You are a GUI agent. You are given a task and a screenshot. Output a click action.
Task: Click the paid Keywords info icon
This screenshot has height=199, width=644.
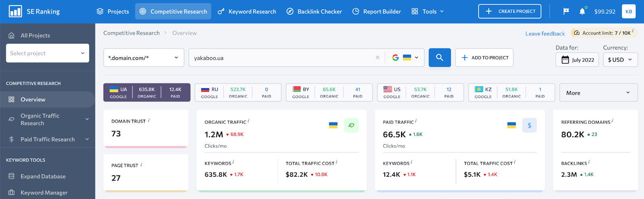click(x=411, y=162)
